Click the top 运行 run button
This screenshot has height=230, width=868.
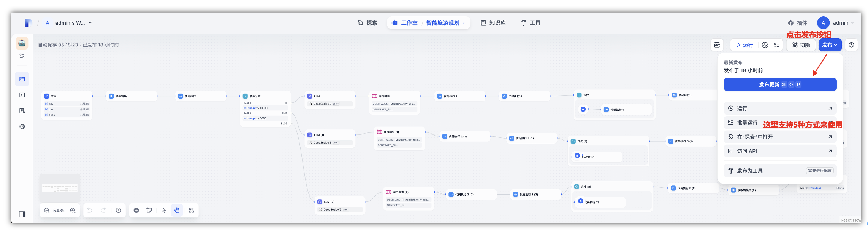[x=745, y=45]
